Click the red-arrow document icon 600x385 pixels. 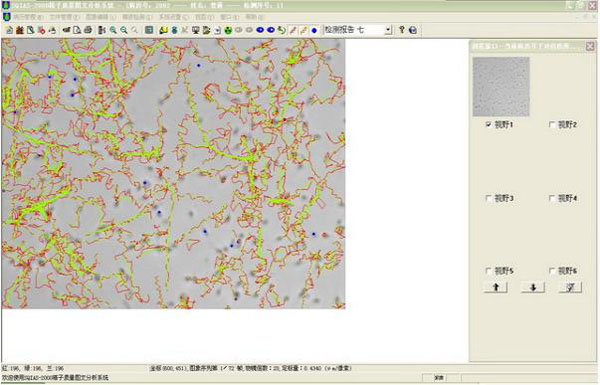tap(41, 30)
